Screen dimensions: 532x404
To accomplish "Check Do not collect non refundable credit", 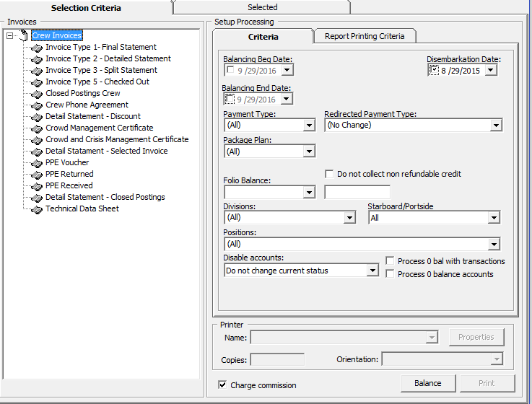I will point(328,174).
